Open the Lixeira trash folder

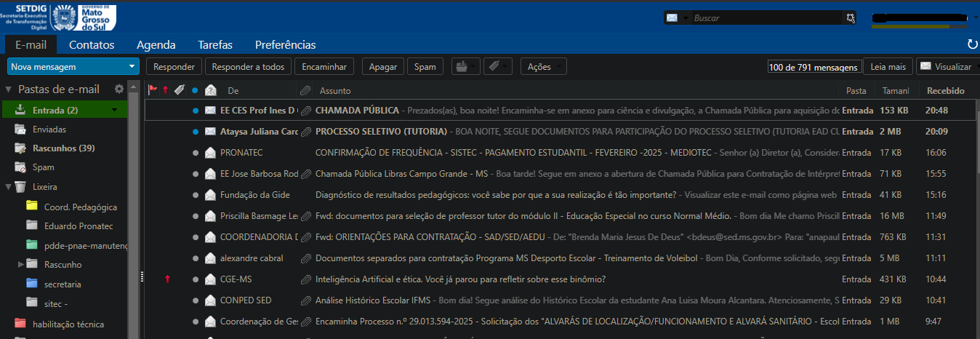[x=44, y=186]
